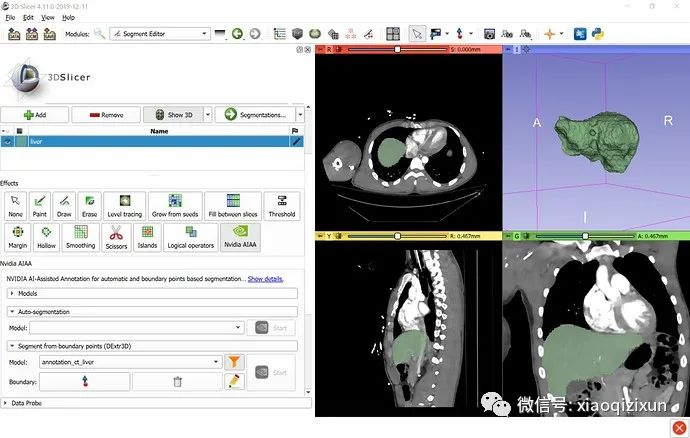The width and height of the screenshot is (690, 438).
Task: Open the Help menu
Action: pyautogui.click(x=68, y=18)
